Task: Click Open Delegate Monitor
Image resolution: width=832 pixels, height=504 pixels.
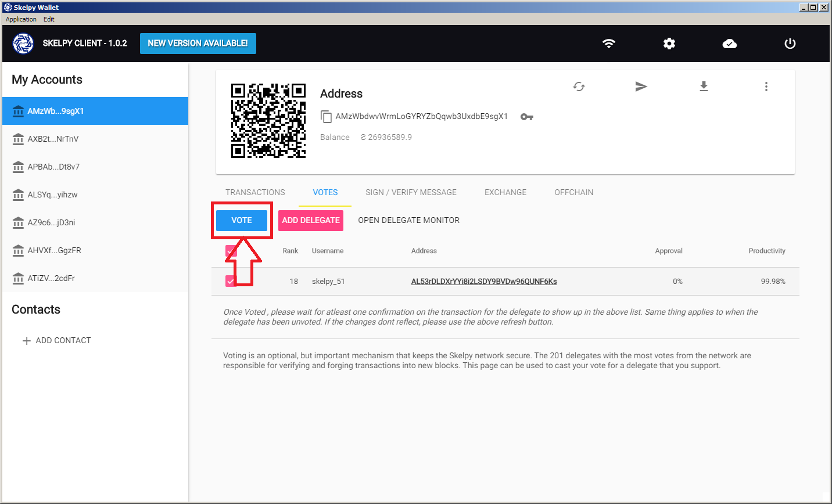Action: tap(409, 221)
